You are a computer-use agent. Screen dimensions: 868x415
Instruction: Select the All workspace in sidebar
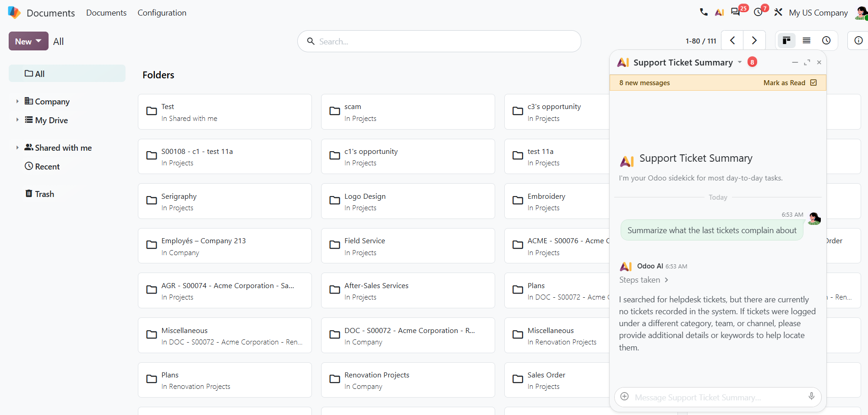pyautogui.click(x=67, y=73)
